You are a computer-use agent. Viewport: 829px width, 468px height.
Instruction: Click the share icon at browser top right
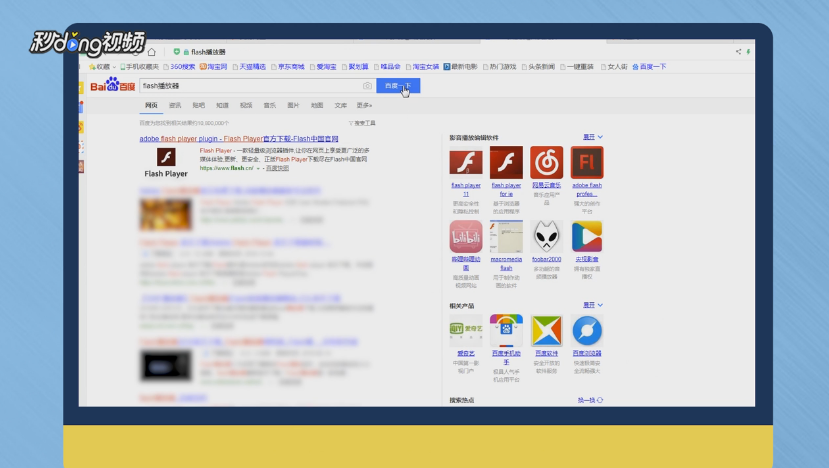(738, 52)
